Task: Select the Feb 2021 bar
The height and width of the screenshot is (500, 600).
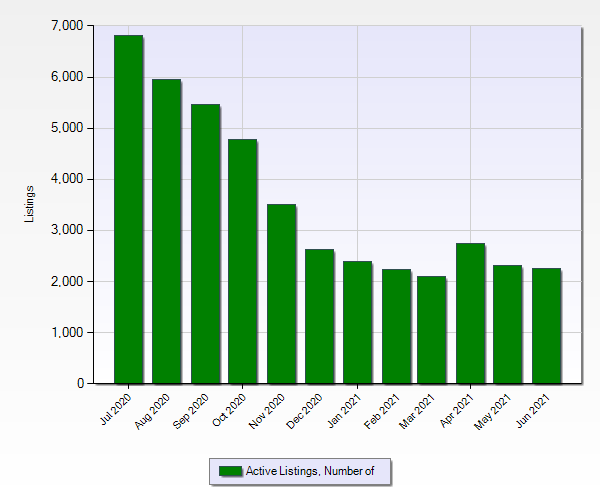Action: pos(395,327)
